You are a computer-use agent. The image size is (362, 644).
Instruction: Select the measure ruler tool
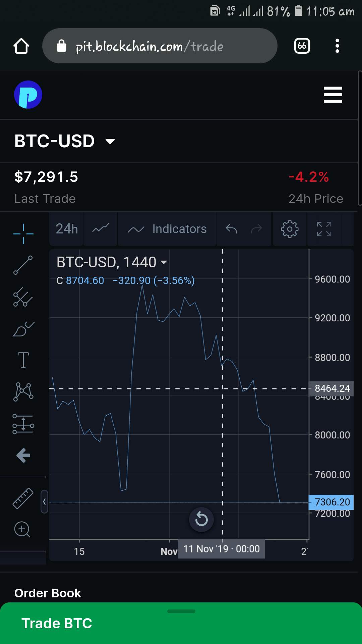click(x=23, y=498)
